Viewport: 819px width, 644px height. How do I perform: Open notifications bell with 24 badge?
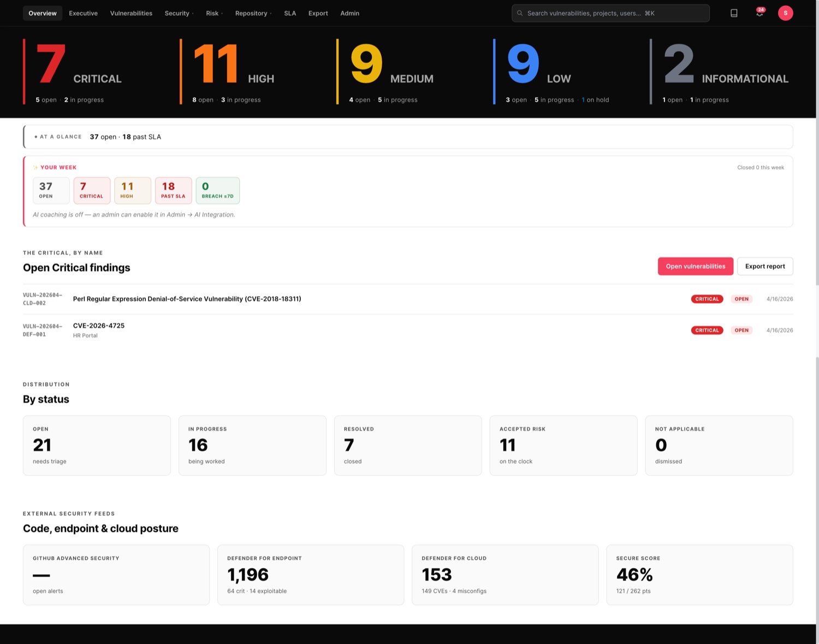click(759, 13)
